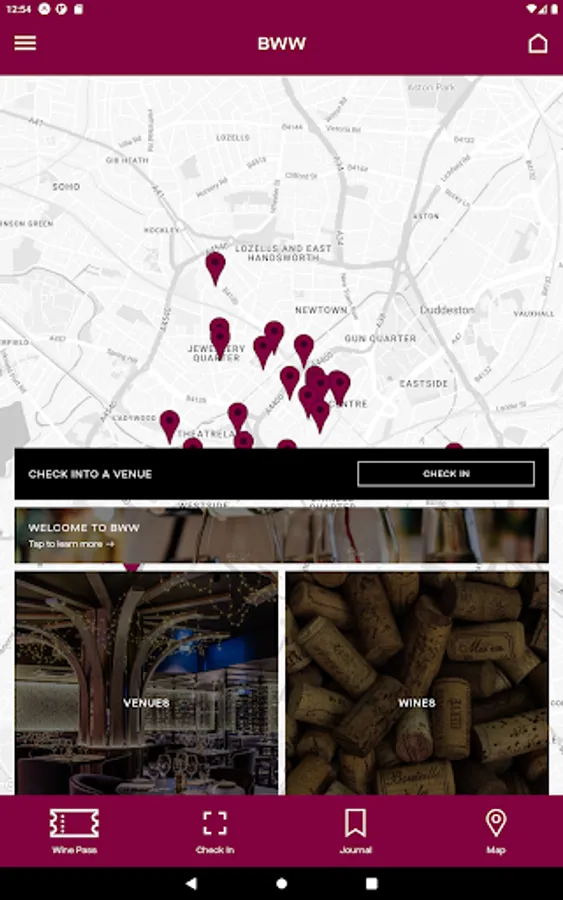This screenshot has height=900, width=563.
Task: Tap the Check Into A Venue banner
Action: coord(281,474)
